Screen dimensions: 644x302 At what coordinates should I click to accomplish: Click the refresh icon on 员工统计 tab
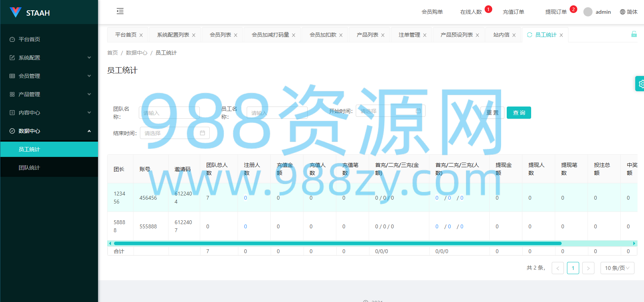point(530,35)
